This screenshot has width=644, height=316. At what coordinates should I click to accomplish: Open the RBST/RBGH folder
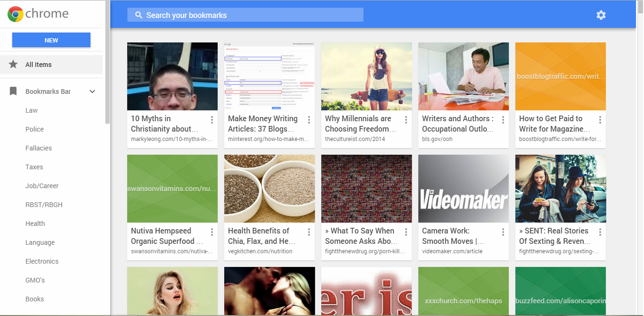[44, 205]
